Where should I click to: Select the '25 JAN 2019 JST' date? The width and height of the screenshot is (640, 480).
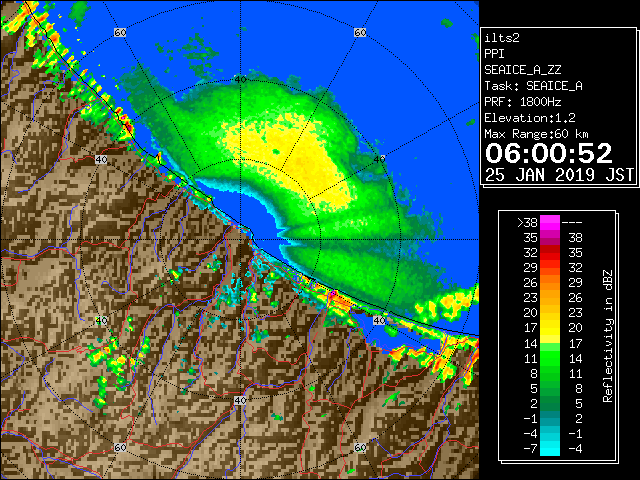click(559, 175)
